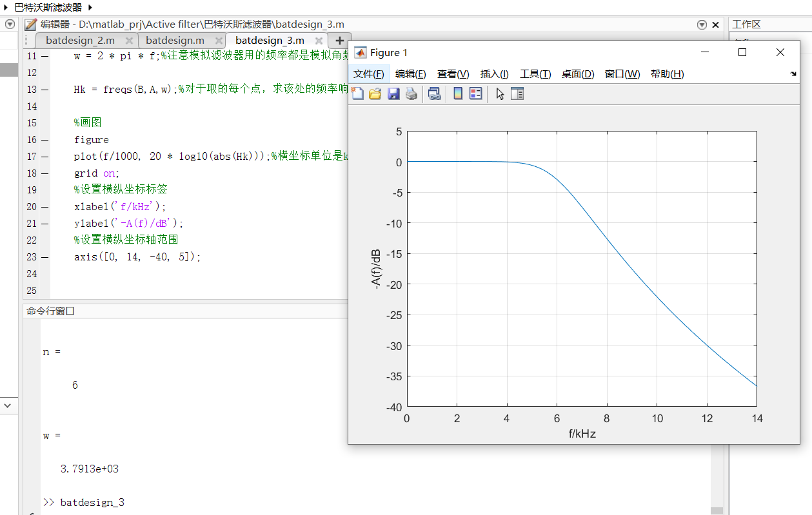Toggle breakpoint dash on line 17
The height and width of the screenshot is (515, 812).
point(45,157)
